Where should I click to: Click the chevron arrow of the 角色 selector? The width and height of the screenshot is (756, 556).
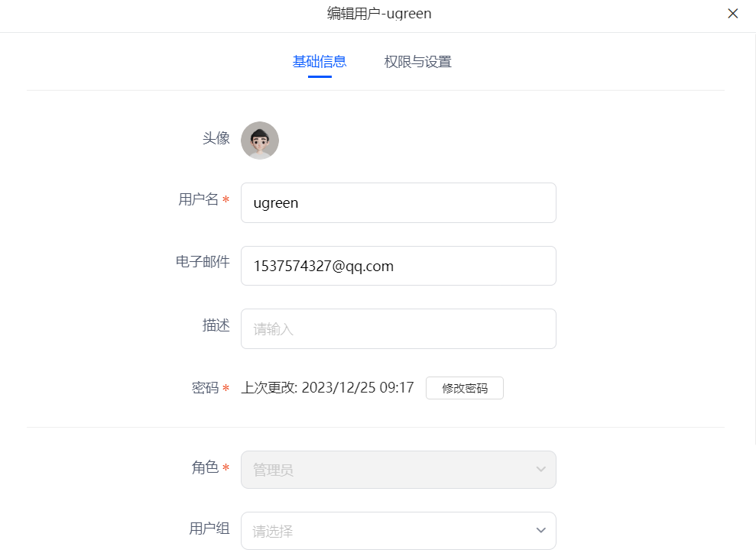click(541, 469)
